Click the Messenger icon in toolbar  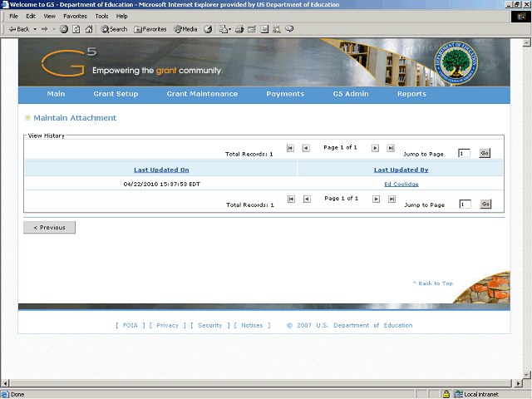[289, 29]
